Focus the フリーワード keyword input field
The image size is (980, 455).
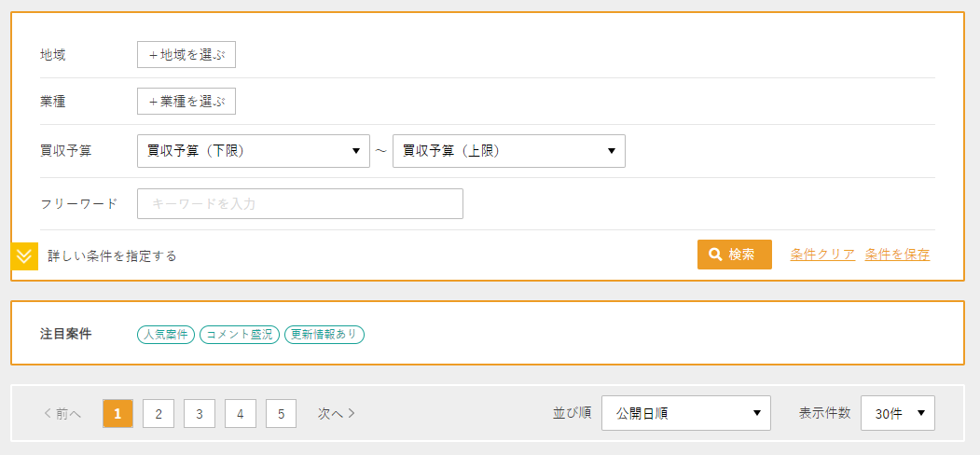(x=299, y=204)
